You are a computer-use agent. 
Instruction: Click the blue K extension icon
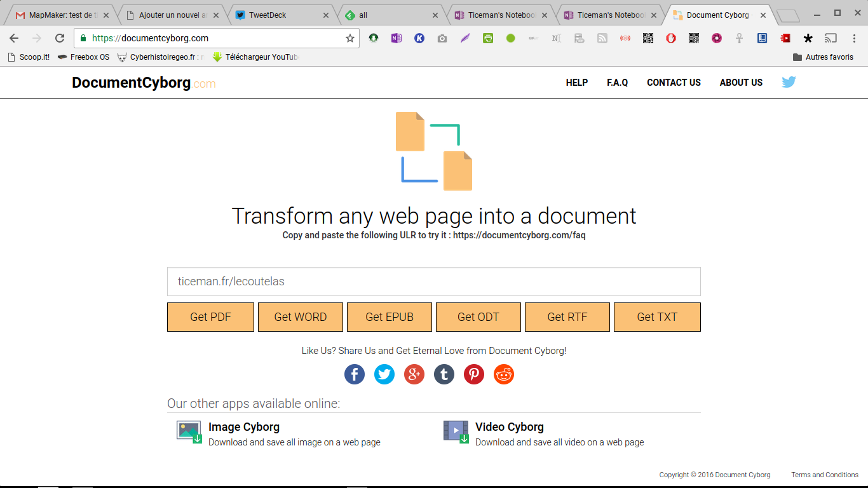[x=419, y=38]
